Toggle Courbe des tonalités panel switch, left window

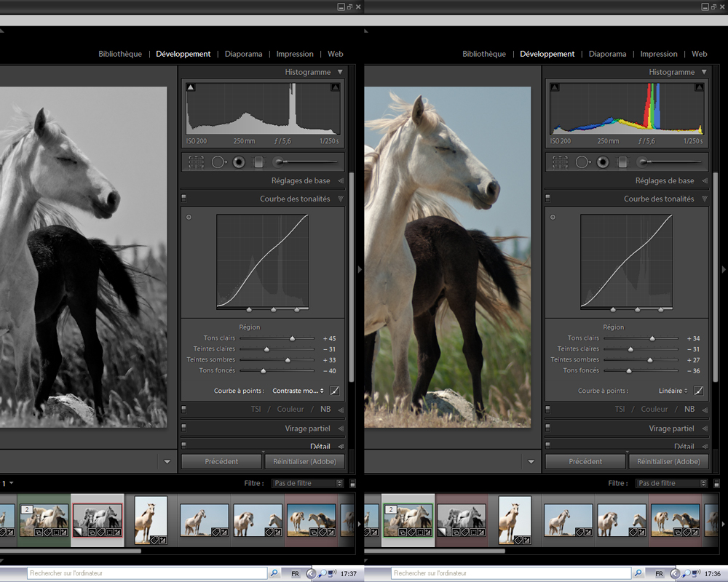184,198
